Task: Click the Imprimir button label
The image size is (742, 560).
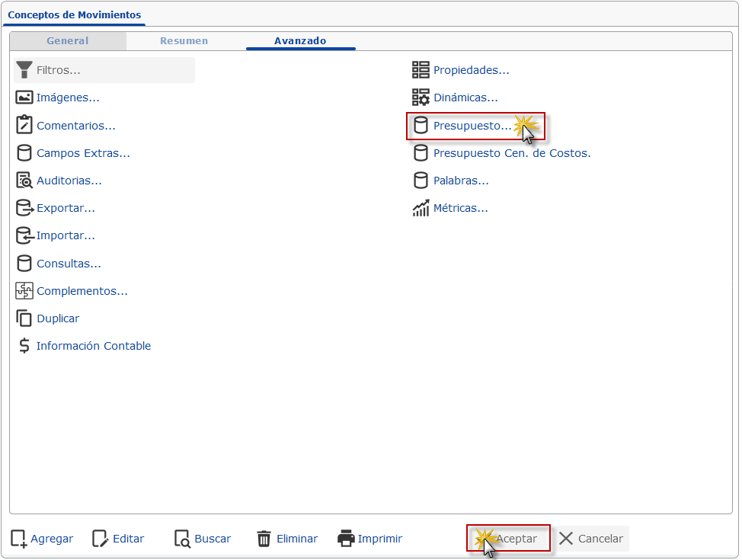Action: pos(380,539)
